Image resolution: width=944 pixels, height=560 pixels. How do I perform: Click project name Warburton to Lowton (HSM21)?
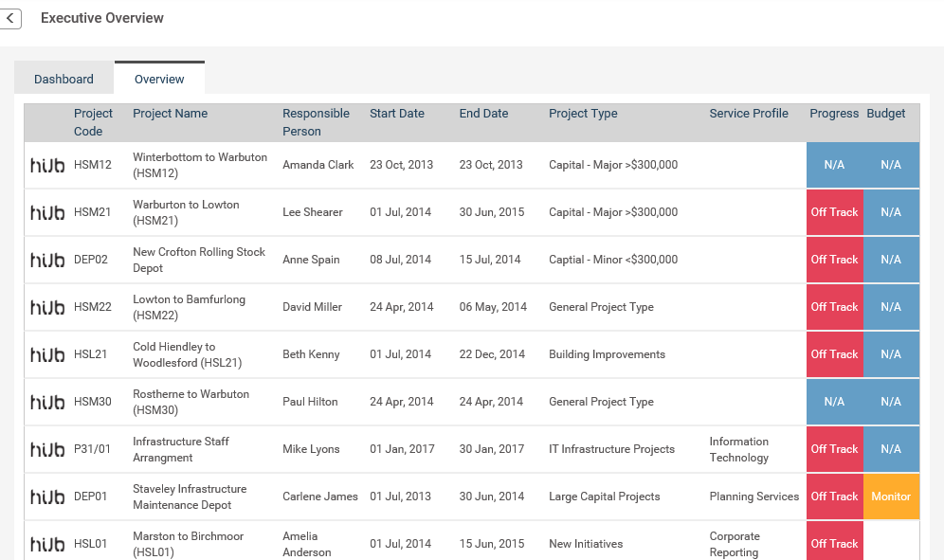click(x=186, y=212)
